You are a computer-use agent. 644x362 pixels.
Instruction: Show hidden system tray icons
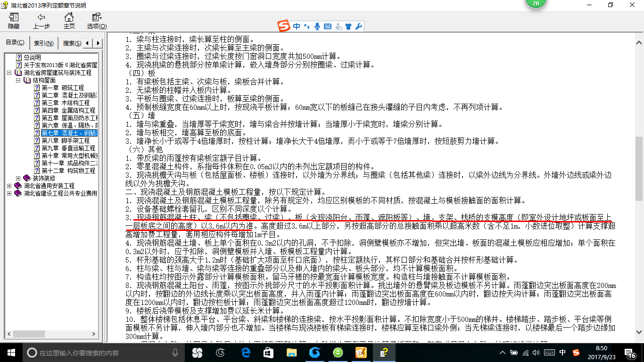[x=503, y=353]
